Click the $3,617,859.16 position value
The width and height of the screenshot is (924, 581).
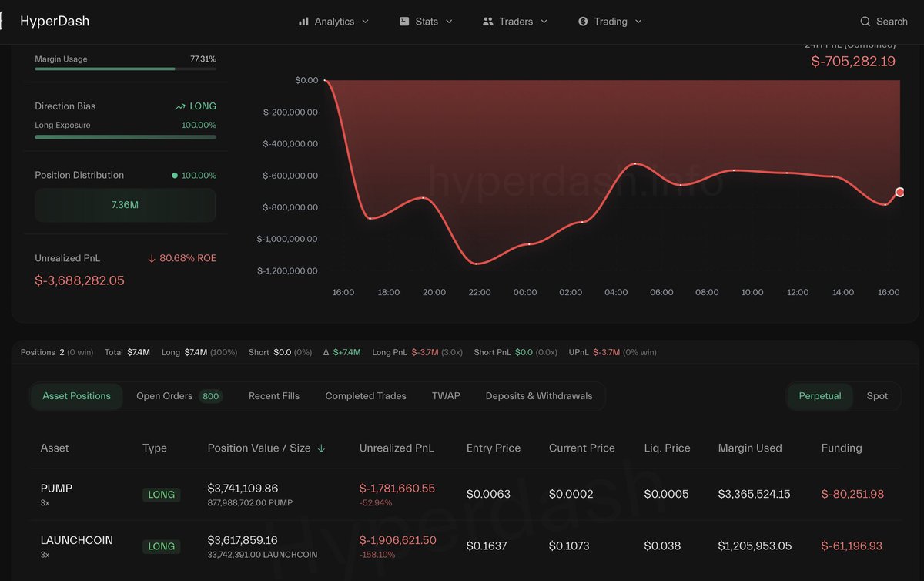(243, 540)
